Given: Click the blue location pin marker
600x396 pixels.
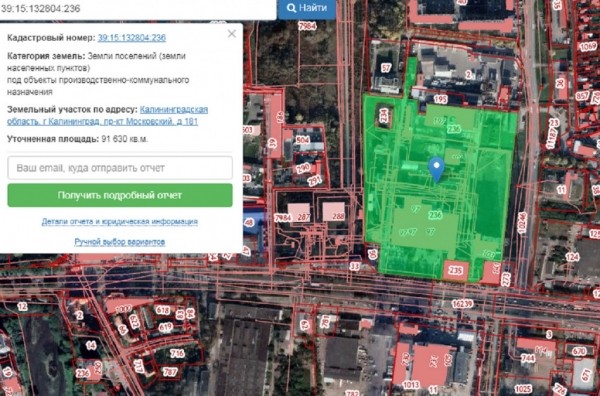Looking at the screenshot, I should point(436,170).
